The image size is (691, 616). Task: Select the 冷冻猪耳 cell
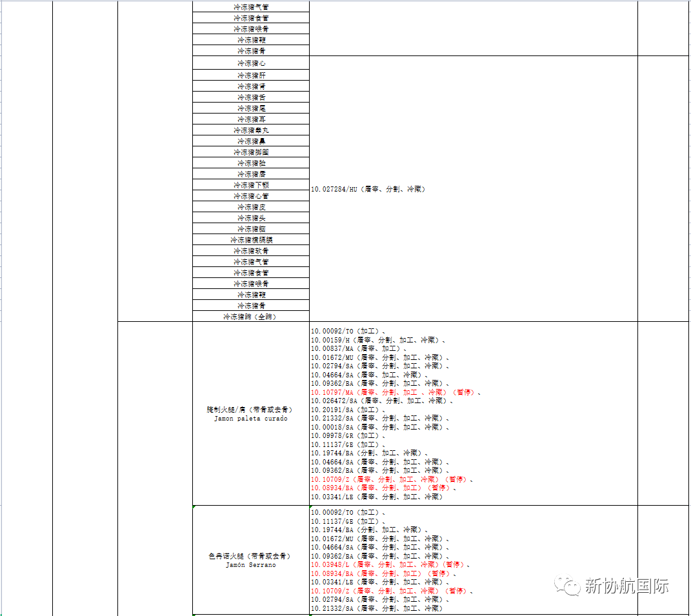(251, 119)
